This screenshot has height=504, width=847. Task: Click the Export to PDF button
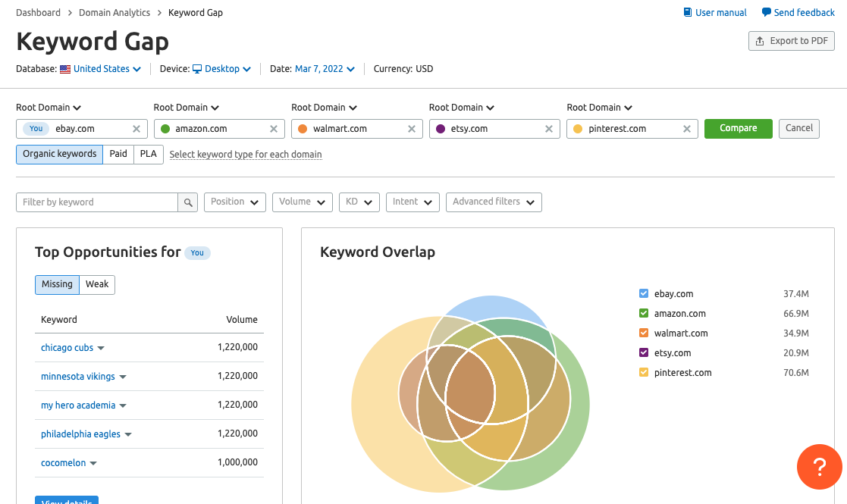(791, 41)
